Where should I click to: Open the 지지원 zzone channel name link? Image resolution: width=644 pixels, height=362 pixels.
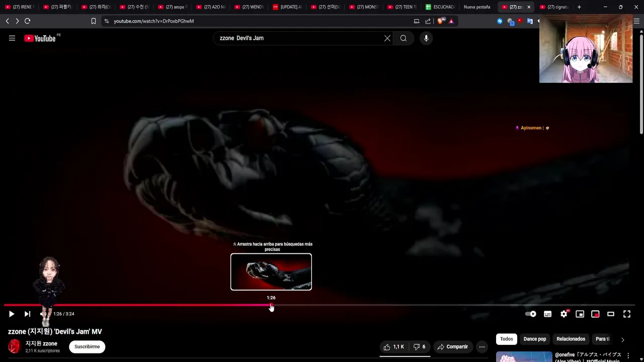coord(41,343)
